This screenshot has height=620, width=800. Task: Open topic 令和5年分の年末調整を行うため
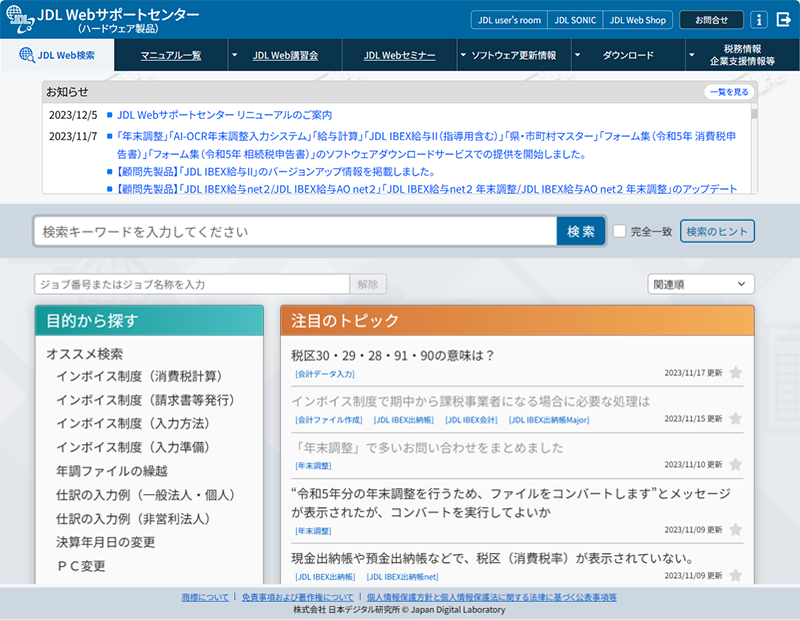511,503
